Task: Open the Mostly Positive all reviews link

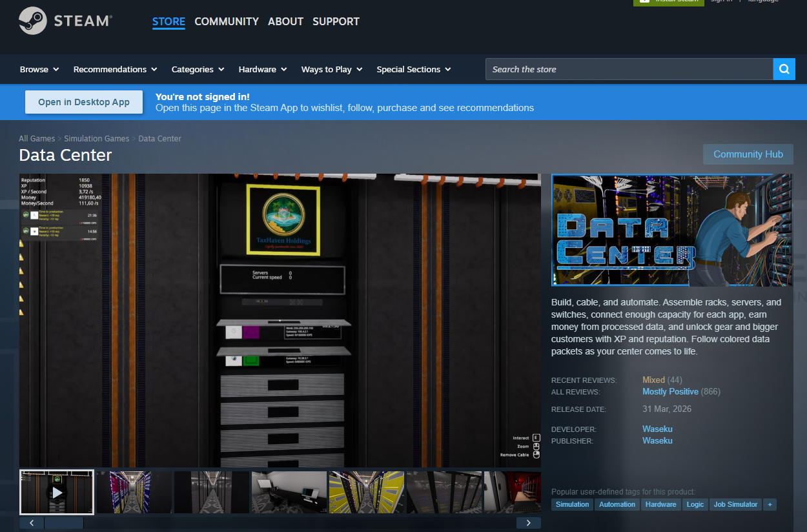Action: click(670, 392)
